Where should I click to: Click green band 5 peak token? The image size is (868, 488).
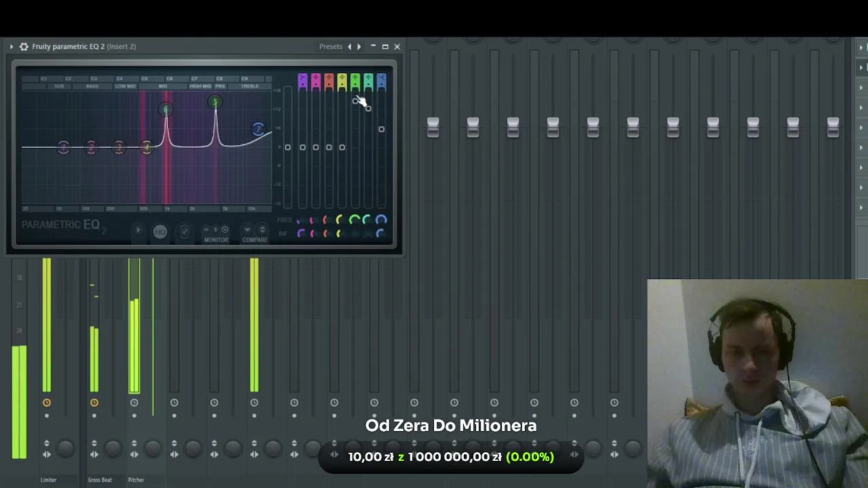tap(215, 102)
